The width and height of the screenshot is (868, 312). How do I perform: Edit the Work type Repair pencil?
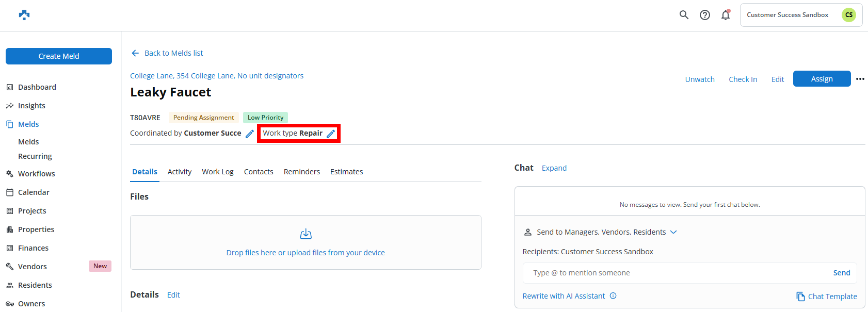(x=331, y=134)
